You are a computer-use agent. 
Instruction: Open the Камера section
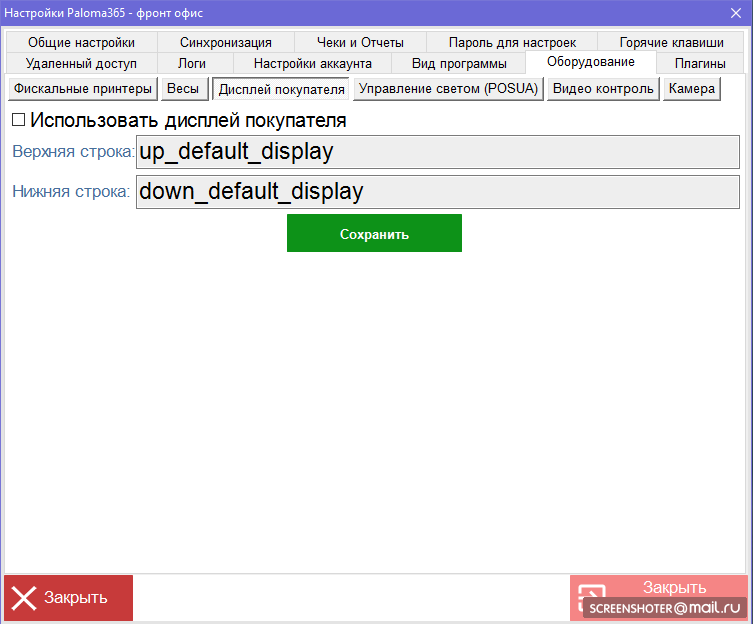pyautogui.click(x=691, y=89)
